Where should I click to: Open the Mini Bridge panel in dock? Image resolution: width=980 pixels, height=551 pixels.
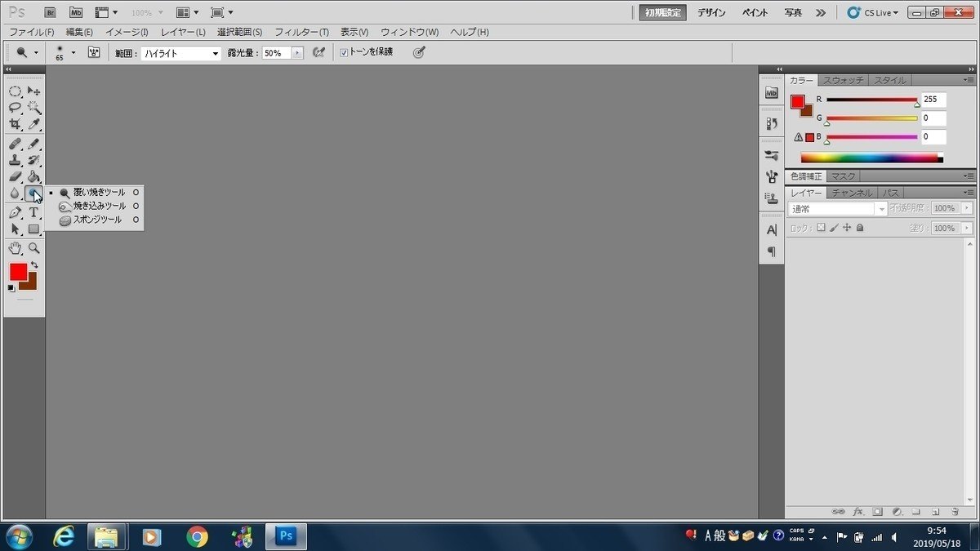point(772,93)
